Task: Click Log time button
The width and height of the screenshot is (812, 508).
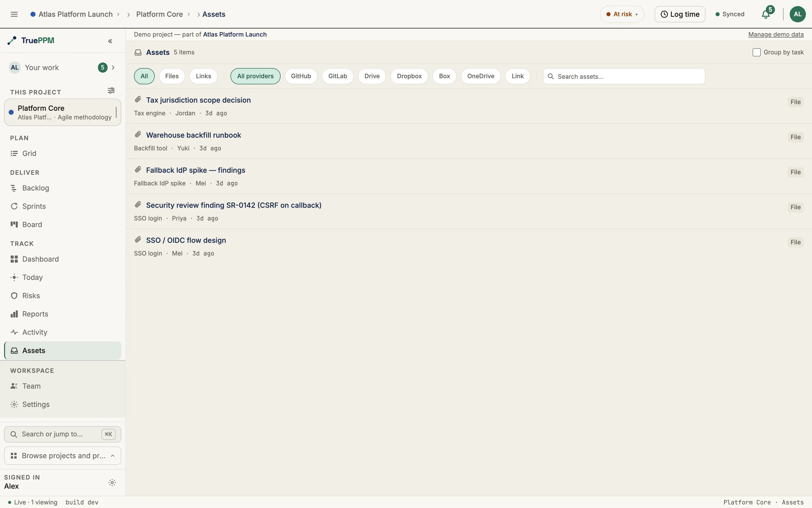Action: (x=680, y=14)
